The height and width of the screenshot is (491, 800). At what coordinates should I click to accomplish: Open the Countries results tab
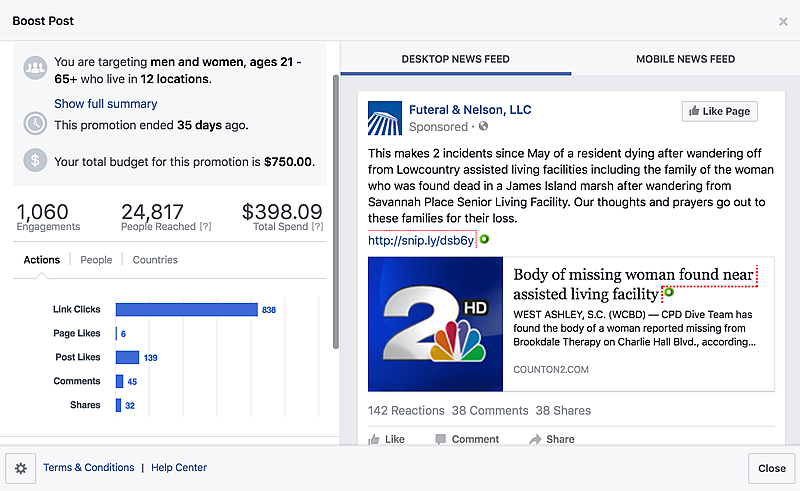[155, 260]
